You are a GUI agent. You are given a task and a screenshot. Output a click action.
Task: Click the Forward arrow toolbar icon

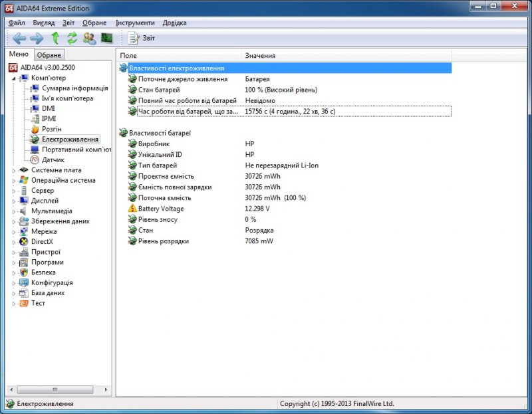(x=38, y=38)
